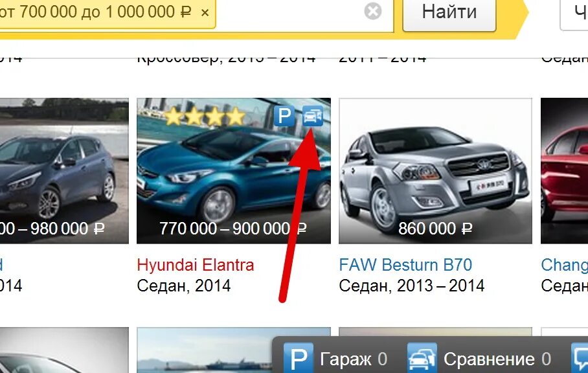Open the grey hatchback photo priced to 980 000

click(x=64, y=171)
